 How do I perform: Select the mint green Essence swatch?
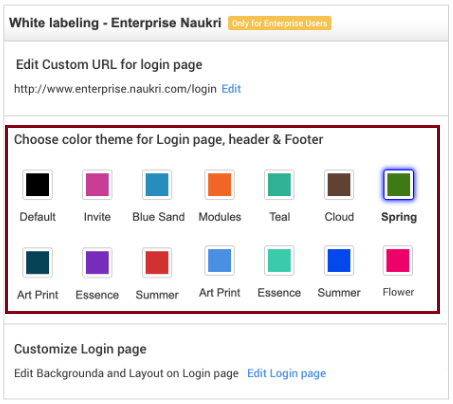pos(279,260)
